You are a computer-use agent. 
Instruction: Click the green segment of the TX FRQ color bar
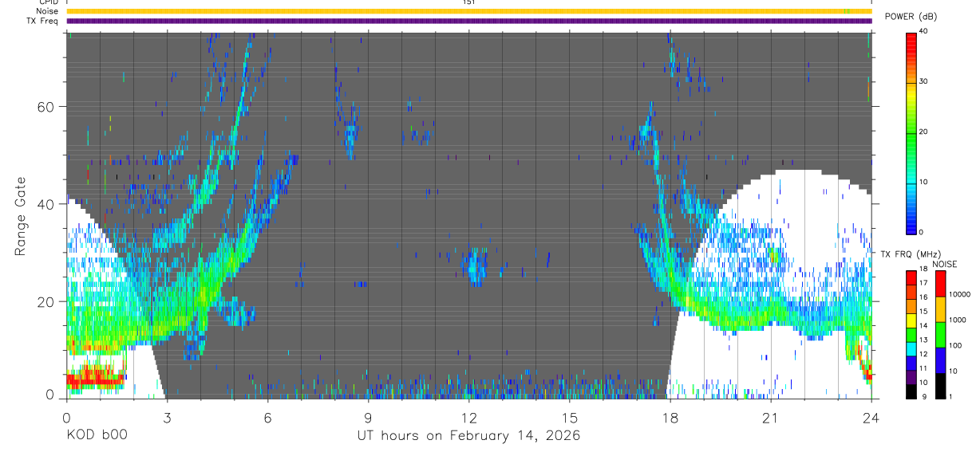[911, 335]
